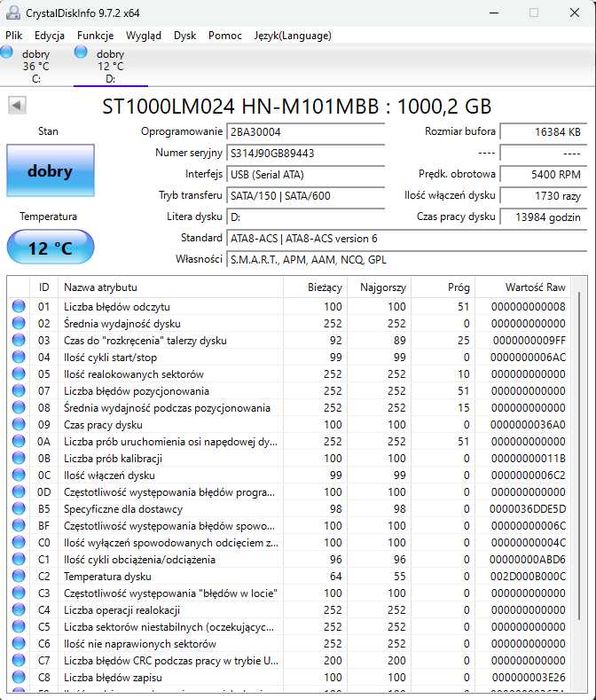Click the Bieżący column header
Screen dimensions: 596x700
point(315,287)
